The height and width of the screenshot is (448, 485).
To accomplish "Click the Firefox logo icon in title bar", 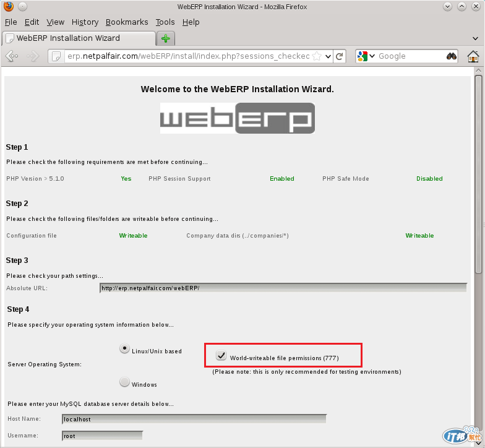I will tap(9, 6).
